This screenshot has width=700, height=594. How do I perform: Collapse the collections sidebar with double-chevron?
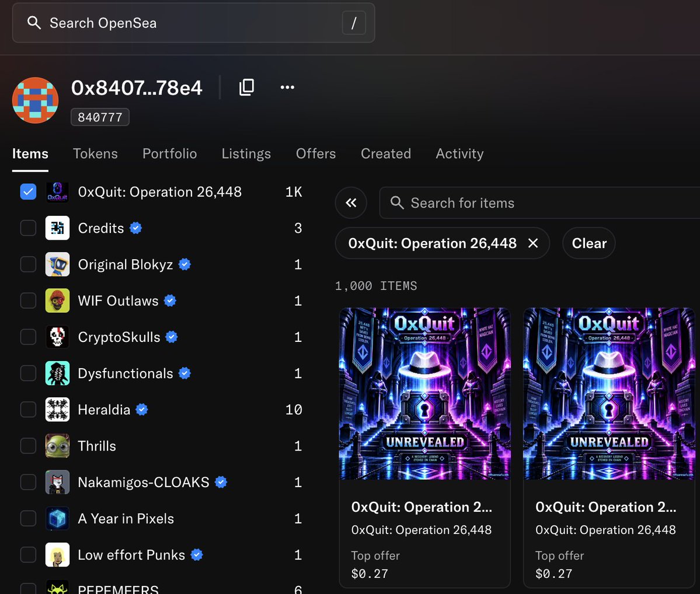click(351, 202)
